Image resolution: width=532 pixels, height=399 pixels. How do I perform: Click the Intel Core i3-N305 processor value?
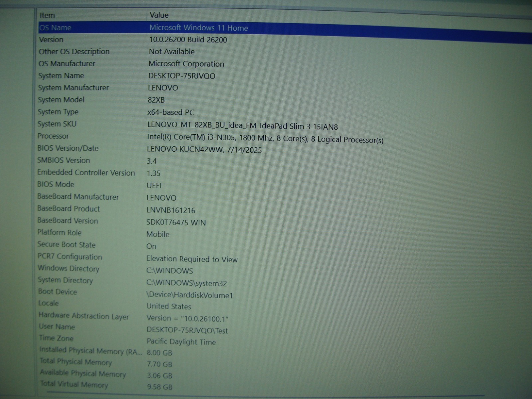pyautogui.click(x=265, y=138)
